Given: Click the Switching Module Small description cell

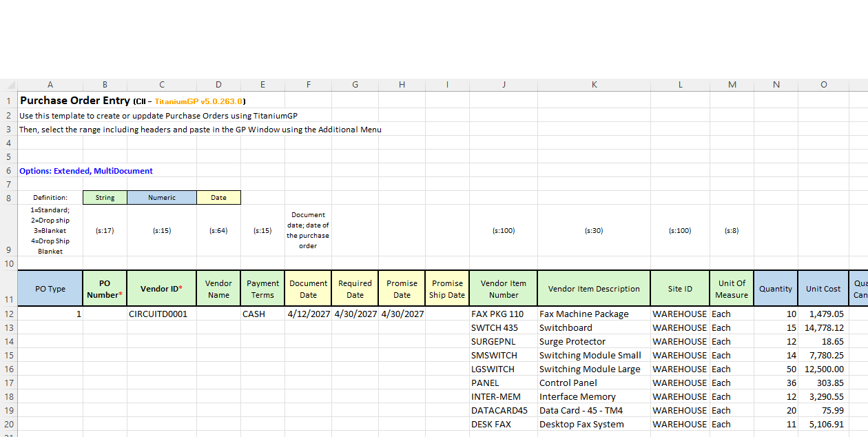Looking at the screenshot, I should pos(594,355).
